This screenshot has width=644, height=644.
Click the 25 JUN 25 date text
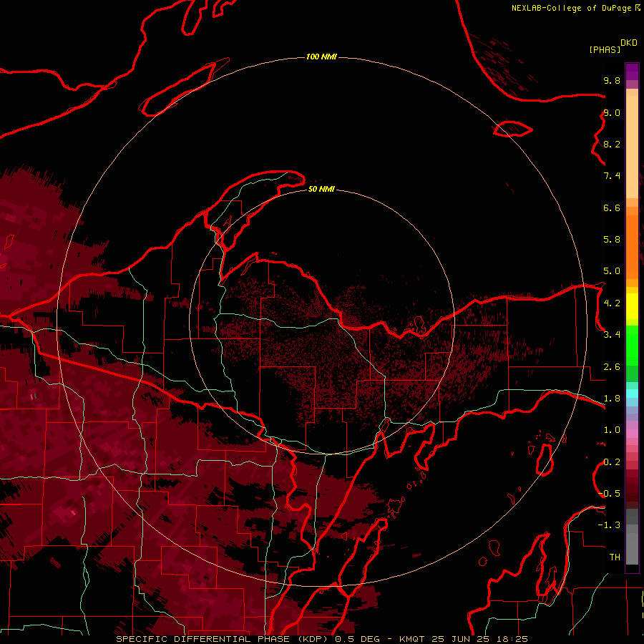[461, 639]
